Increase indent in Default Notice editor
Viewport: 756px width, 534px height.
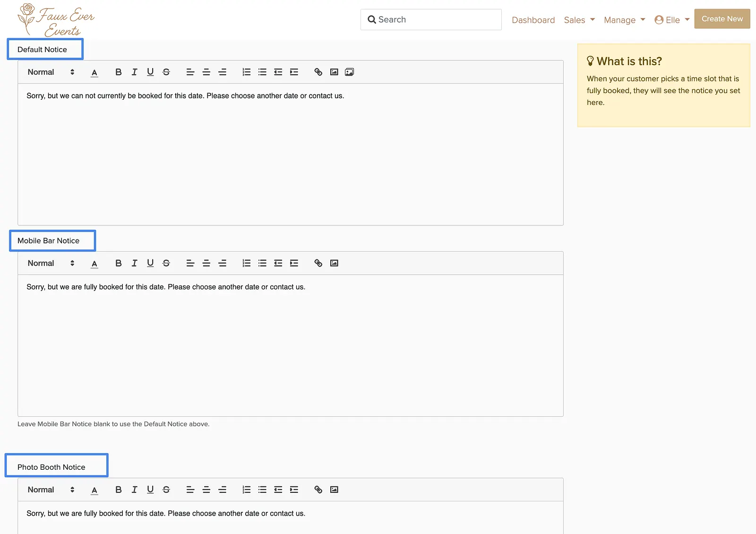pyautogui.click(x=294, y=72)
